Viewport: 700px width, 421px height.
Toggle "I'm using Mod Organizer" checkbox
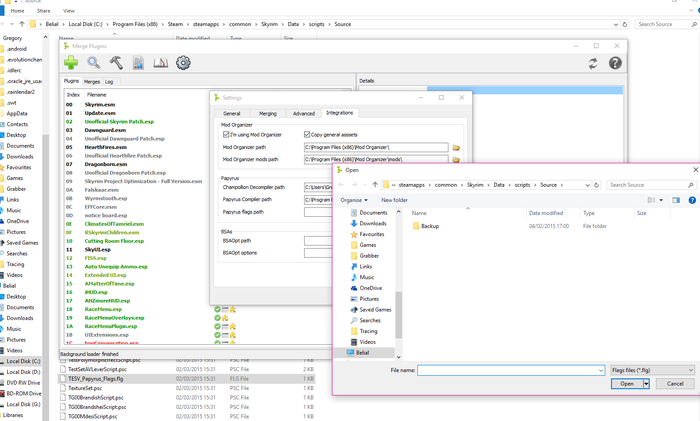pos(226,134)
